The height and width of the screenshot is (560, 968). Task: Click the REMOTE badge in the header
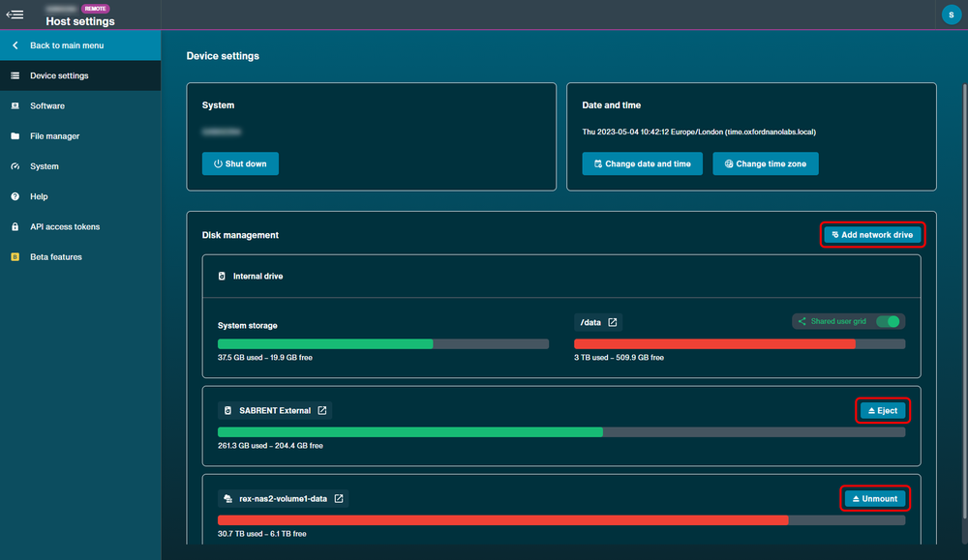tap(95, 9)
